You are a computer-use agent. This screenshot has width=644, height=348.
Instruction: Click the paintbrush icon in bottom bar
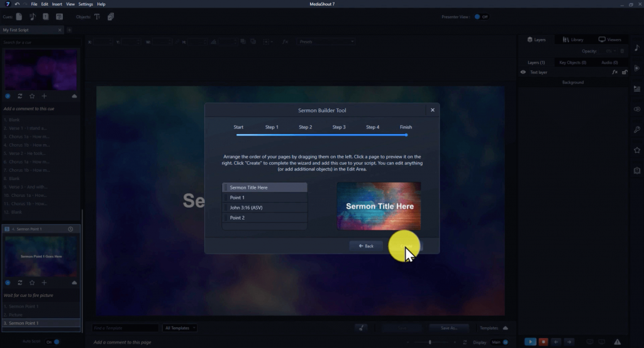(x=361, y=328)
